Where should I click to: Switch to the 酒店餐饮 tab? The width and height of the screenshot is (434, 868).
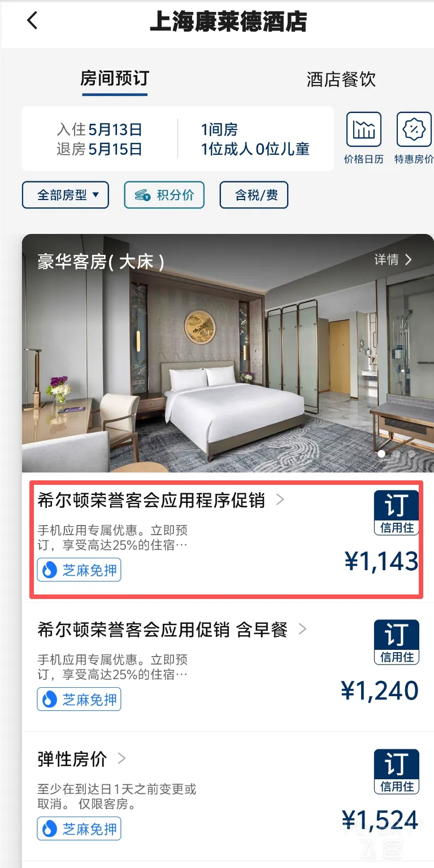341,79
